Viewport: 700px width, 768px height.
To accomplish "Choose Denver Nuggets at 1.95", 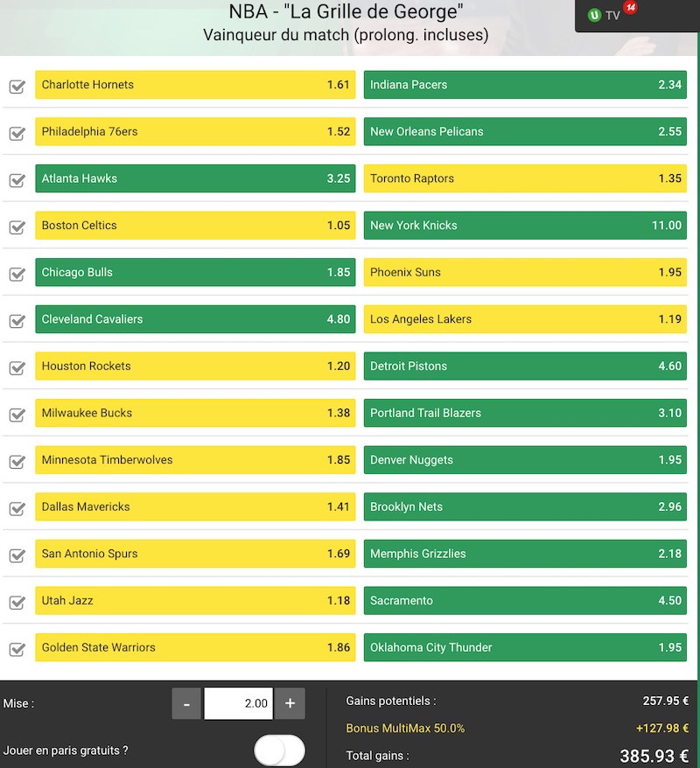I will [x=525, y=460].
